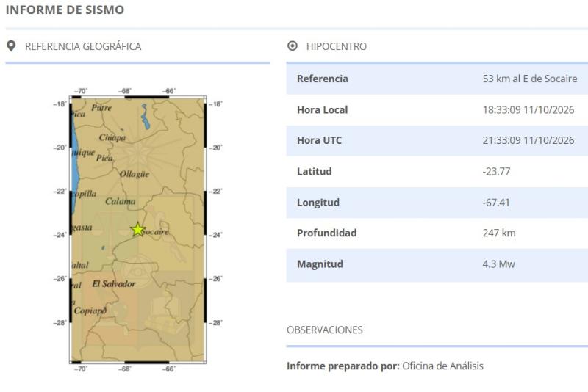The image size is (588, 392).
Task: Click the longitude value -67.41
Action: click(496, 203)
